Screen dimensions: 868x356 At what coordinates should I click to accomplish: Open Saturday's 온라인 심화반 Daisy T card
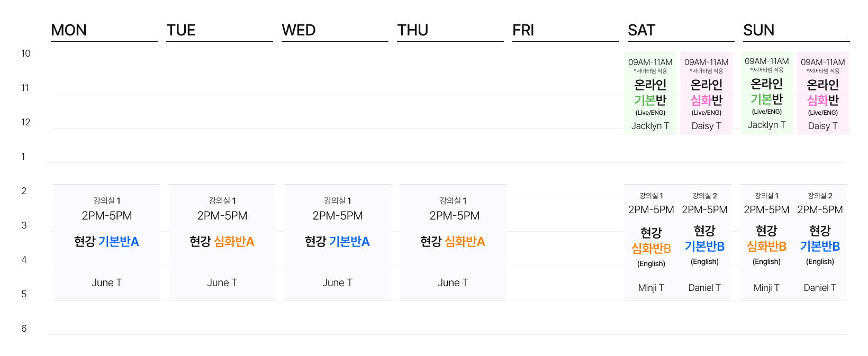pyautogui.click(x=707, y=93)
